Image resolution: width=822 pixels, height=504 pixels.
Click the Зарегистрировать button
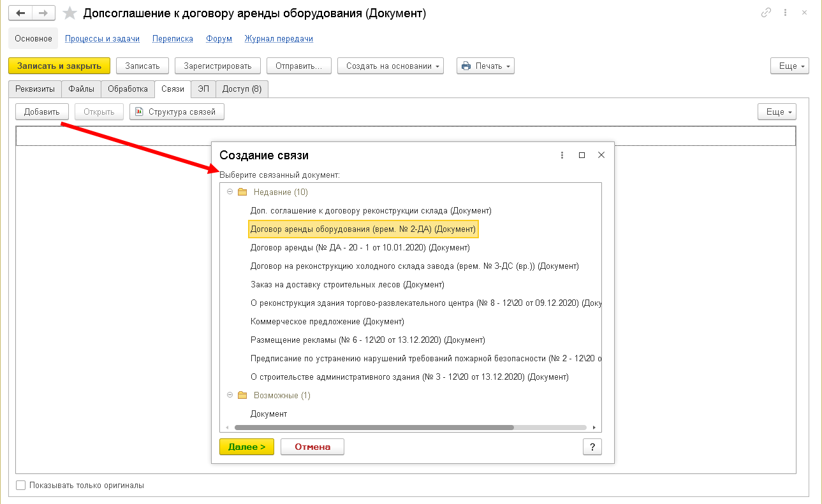pyautogui.click(x=218, y=66)
